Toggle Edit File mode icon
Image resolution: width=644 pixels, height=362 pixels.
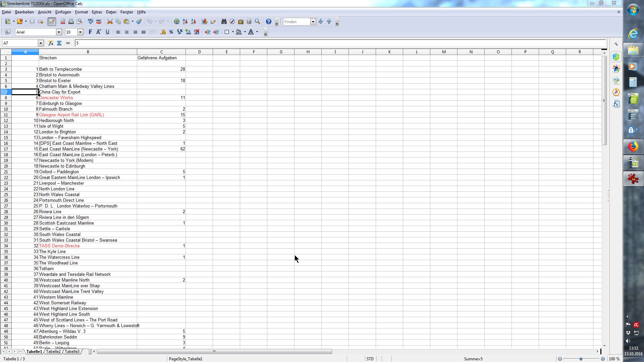coord(51,22)
